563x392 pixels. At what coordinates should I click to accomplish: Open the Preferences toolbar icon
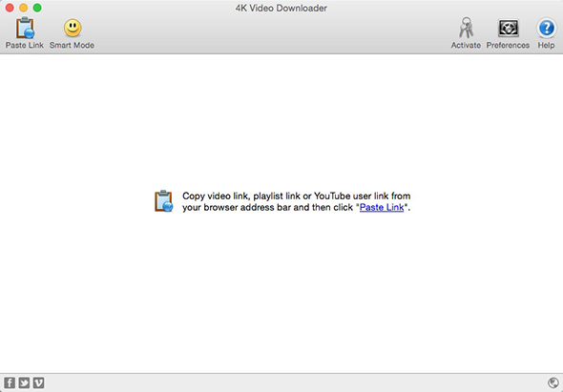(508, 28)
